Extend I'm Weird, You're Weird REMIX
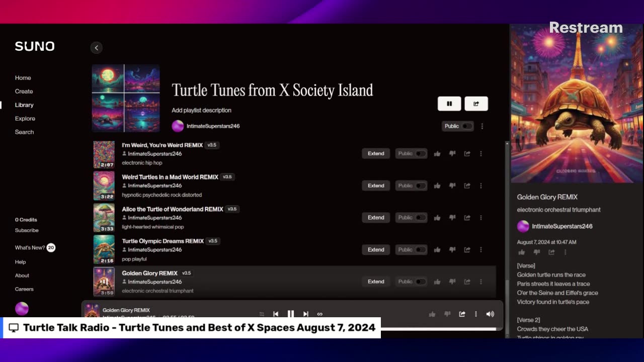 [x=376, y=153]
